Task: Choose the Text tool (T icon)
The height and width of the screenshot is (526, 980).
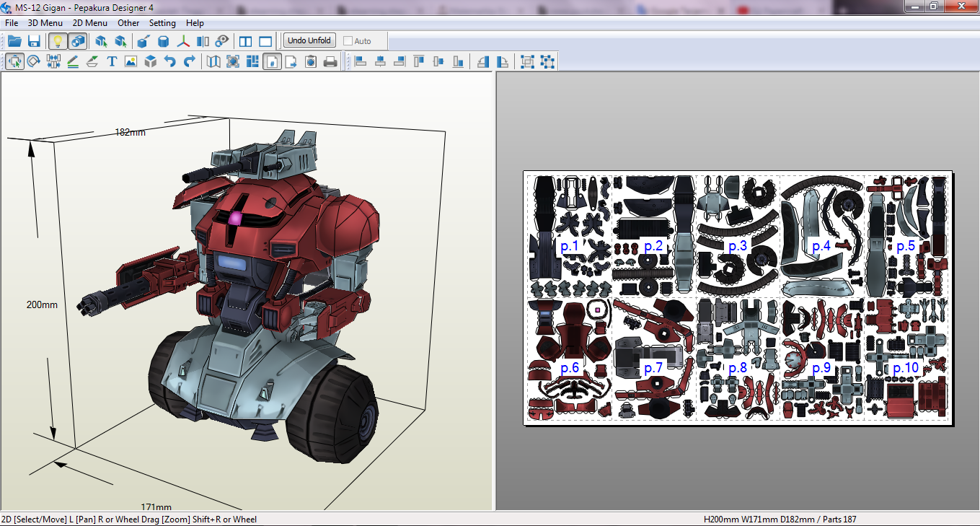Action: (112, 61)
